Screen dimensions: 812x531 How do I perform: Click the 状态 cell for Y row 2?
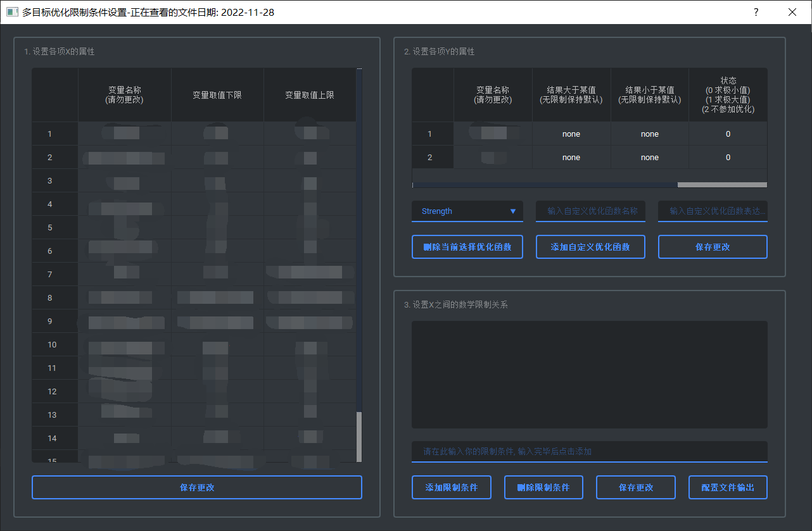[x=728, y=157]
